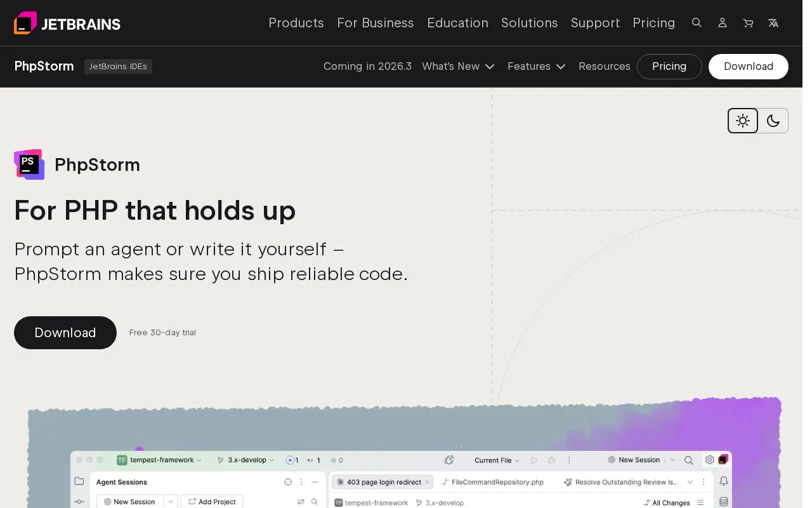Expand the Features dropdown
The height and width of the screenshot is (508, 812).
[x=537, y=66]
